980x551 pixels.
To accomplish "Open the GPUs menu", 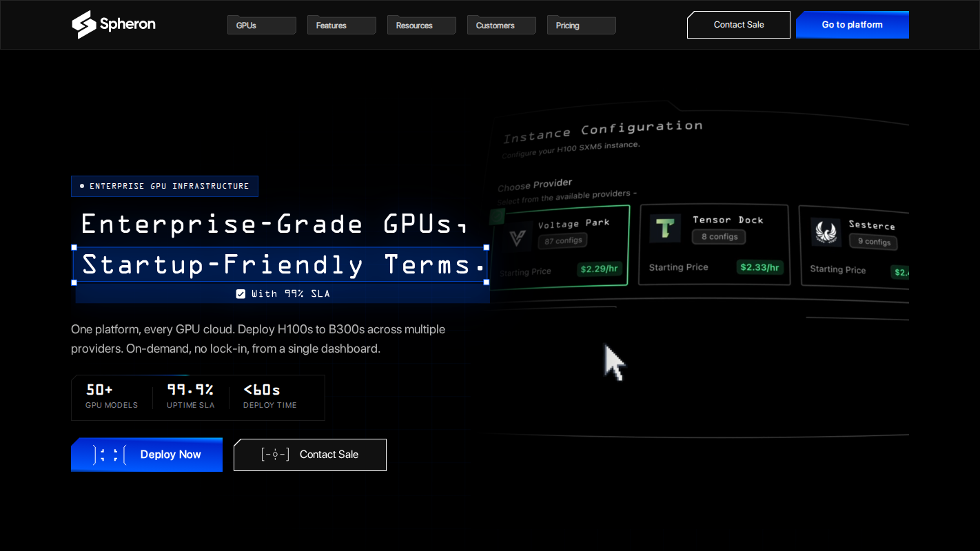I will pos(262,25).
